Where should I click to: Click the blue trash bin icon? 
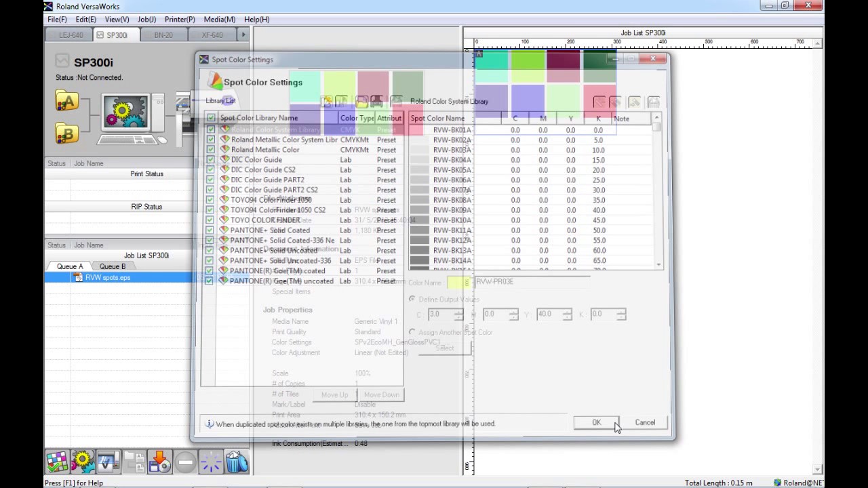pyautogui.click(x=237, y=462)
